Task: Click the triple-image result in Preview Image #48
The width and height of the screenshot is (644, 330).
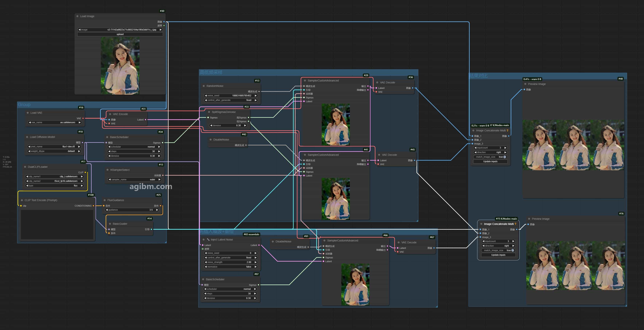Action: (573, 145)
